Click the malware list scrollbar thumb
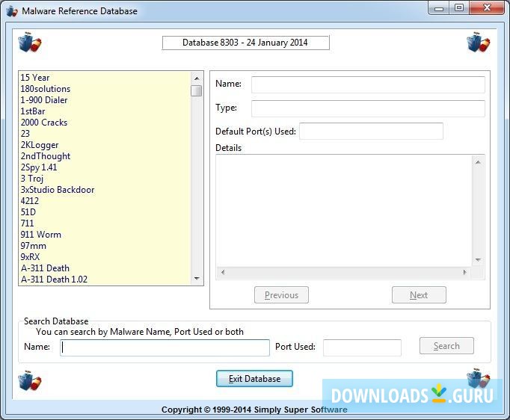The image size is (510, 420). [197, 90]
